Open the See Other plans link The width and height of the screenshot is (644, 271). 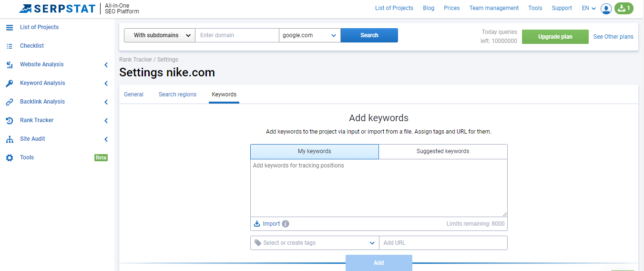[x=613, y=37]
